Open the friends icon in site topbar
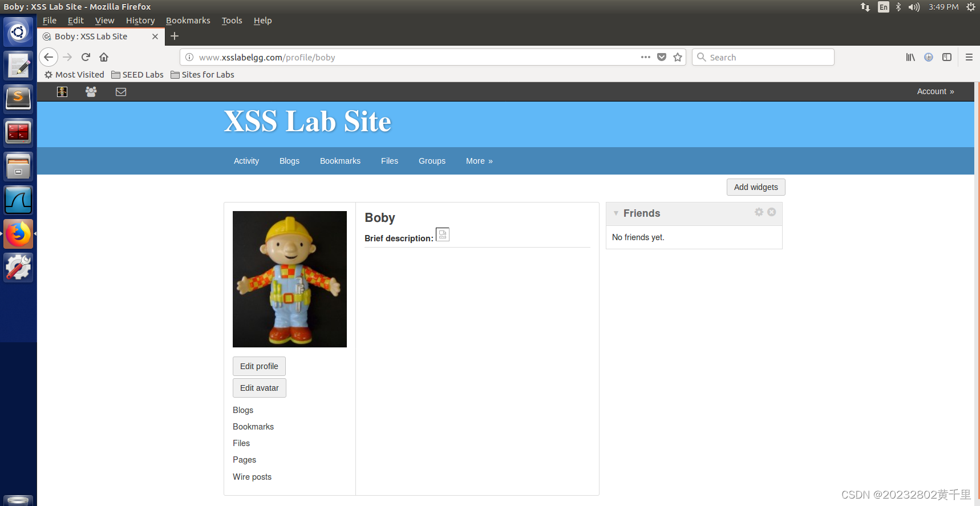This screenshot has height=506, width=980. click(91, 91)
